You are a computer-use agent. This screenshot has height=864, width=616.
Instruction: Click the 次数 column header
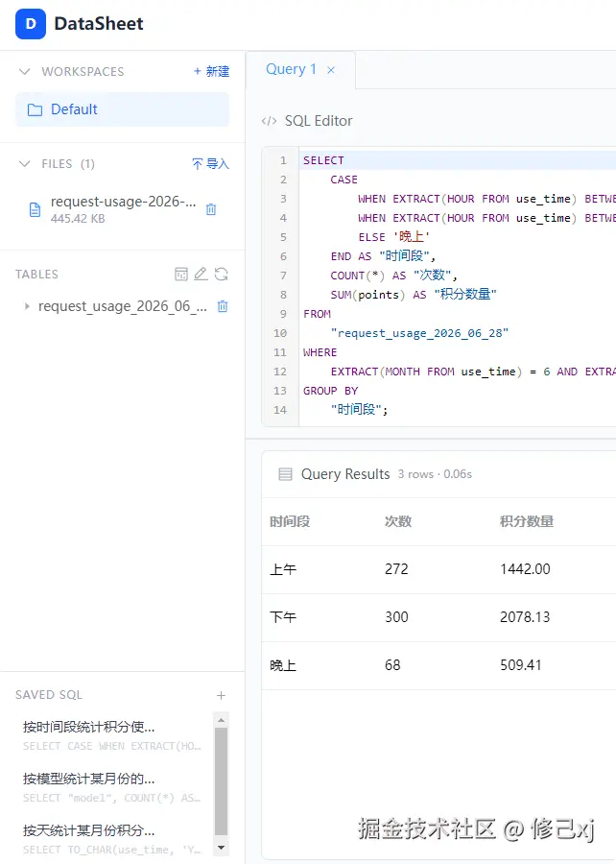[x=398, y=521]
